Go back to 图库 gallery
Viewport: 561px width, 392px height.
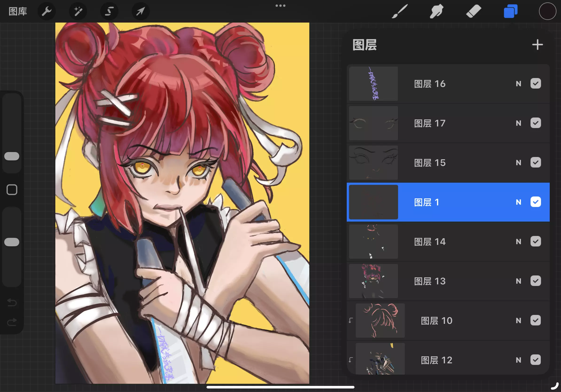point(18,11)
